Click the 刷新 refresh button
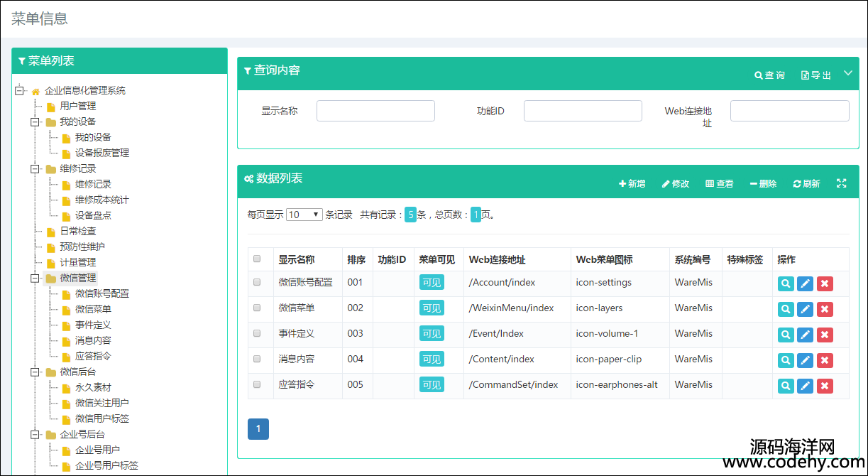This screenshot has height=476, width=868. pos(806,183)
